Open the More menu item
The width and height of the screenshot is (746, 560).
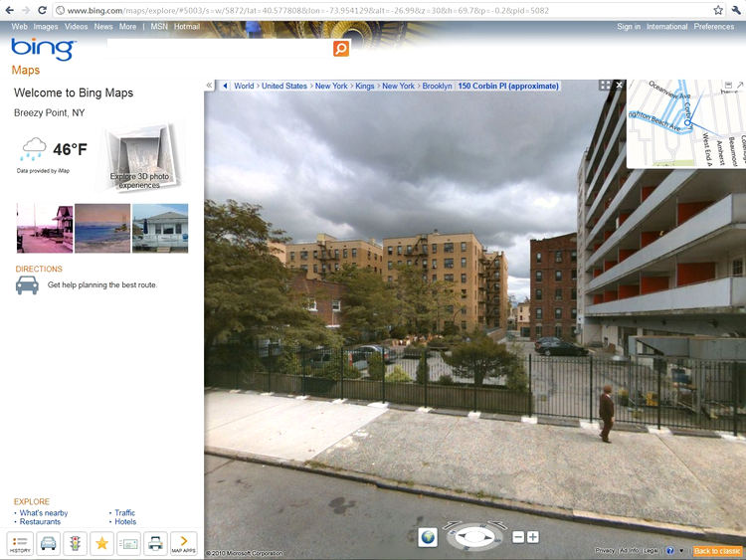click(x=127, y=27)
